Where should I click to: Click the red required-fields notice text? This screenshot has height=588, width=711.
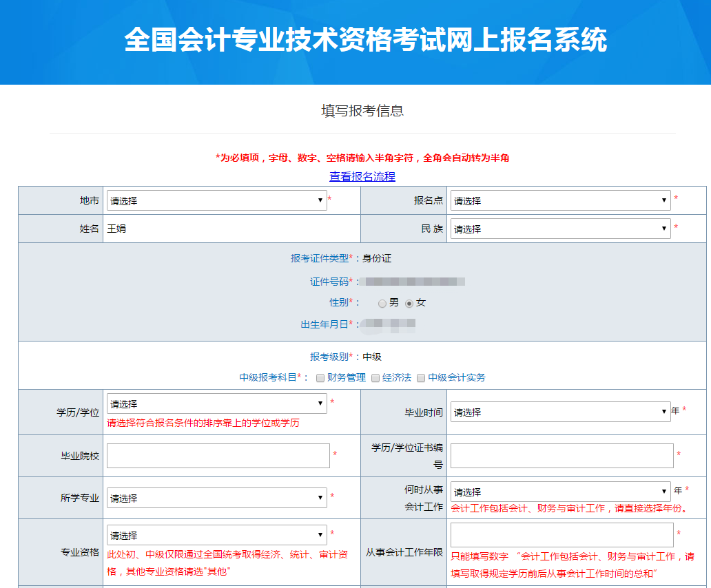362,158
